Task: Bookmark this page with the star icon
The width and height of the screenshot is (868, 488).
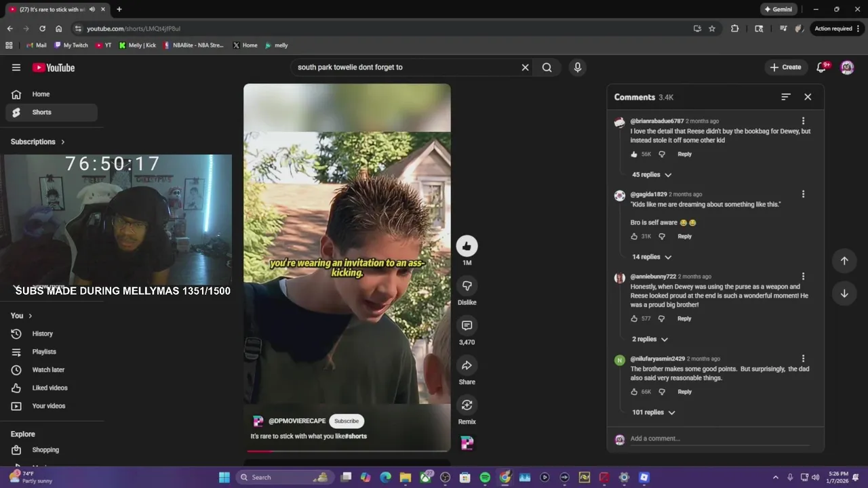Action: (712, 28)
